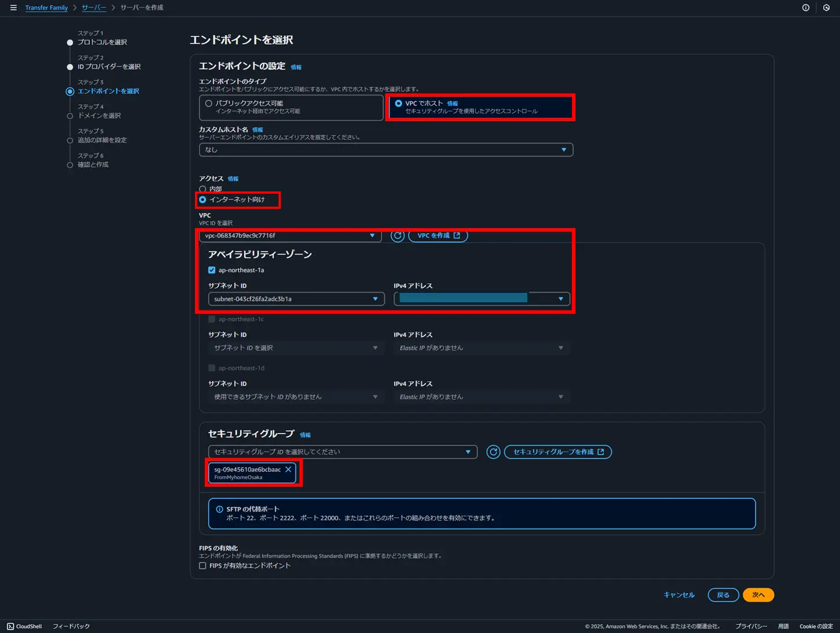Select 内部 access option
This screenshot has height=633, width=840.
coord(202,189)
